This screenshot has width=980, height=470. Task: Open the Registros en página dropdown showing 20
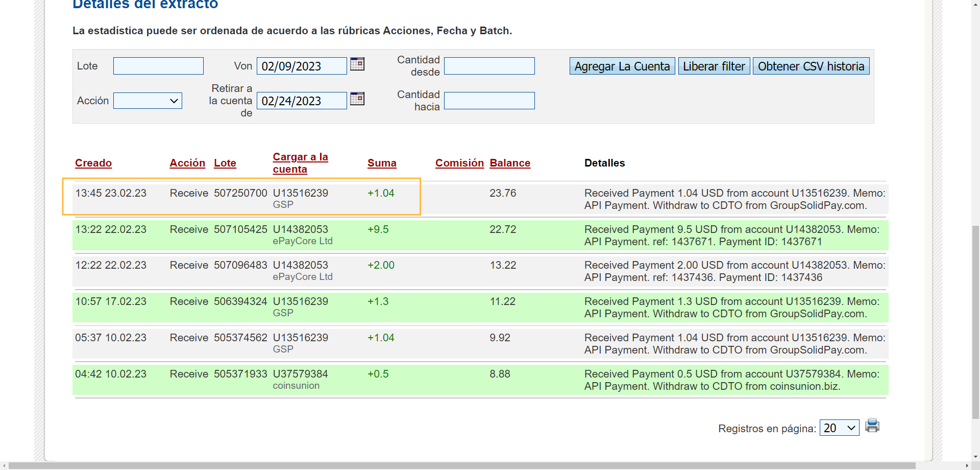(x=839, y=428)
